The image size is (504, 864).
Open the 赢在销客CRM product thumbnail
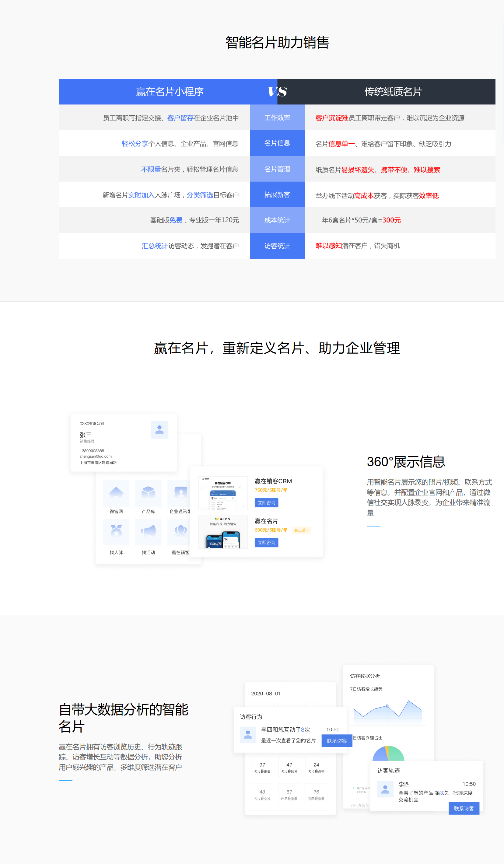tap(223, 493)
